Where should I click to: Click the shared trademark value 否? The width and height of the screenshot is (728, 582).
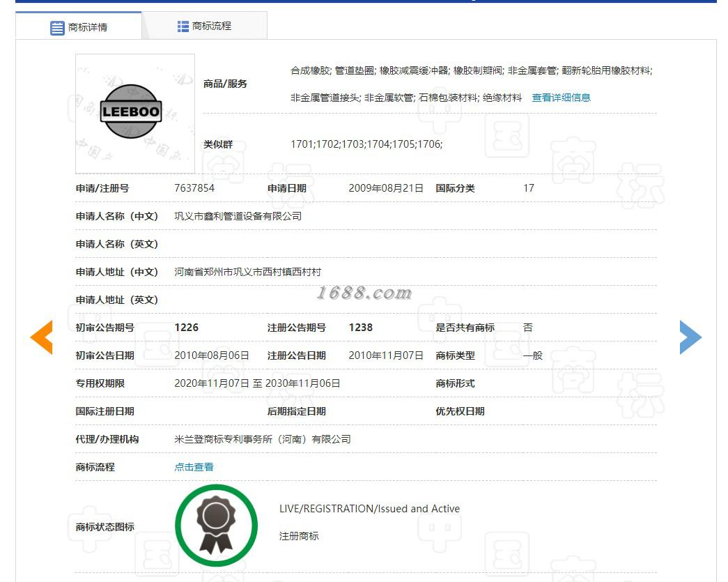tap(528, 328)
